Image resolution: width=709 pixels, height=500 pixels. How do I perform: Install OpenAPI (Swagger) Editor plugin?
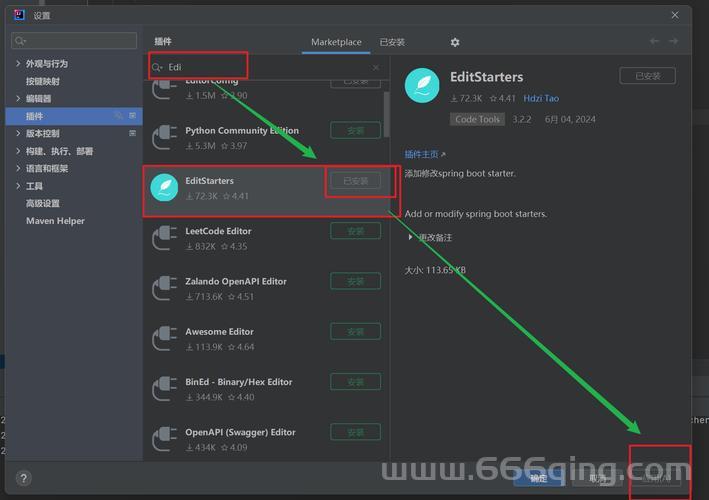(355, 432)
